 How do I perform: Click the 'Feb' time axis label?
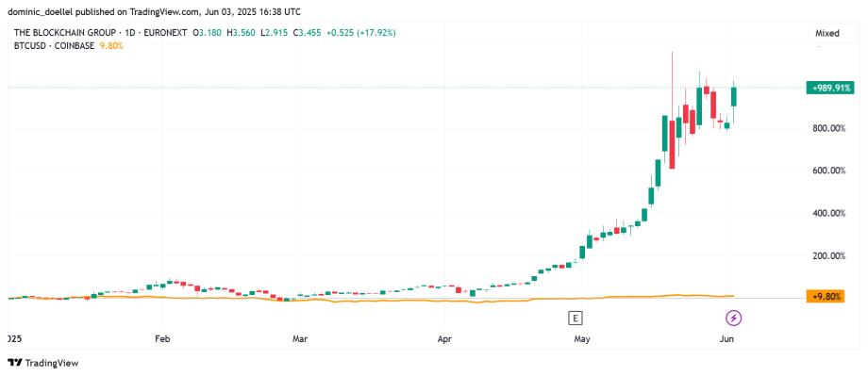[162, 338]
